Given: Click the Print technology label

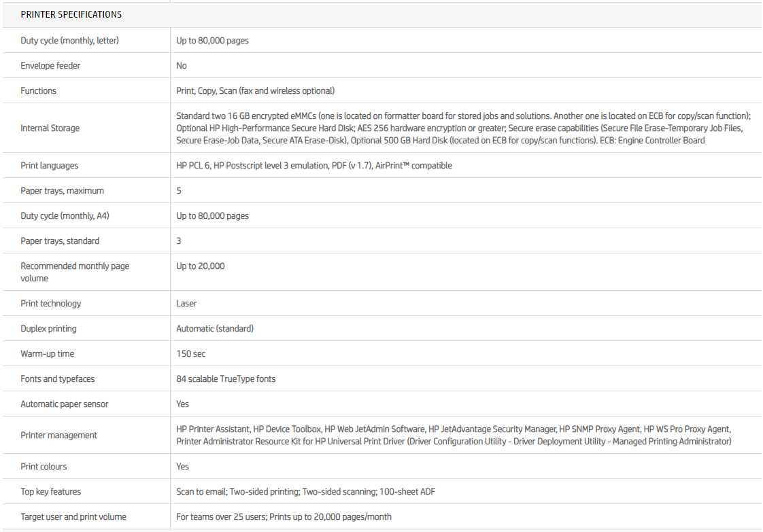Looking at the screenshot, I should point(51,304).
